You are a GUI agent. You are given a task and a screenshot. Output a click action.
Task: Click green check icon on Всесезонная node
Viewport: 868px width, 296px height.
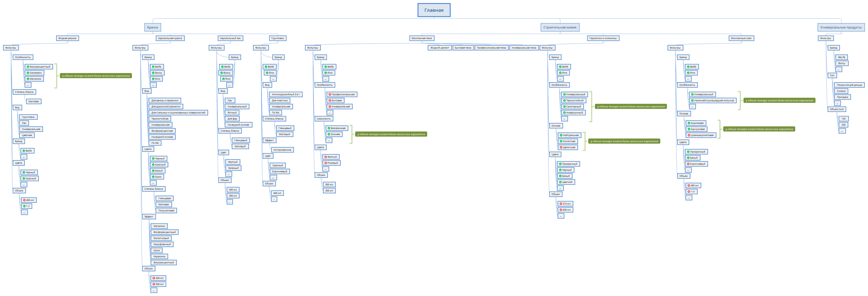(x=329, y=128)
